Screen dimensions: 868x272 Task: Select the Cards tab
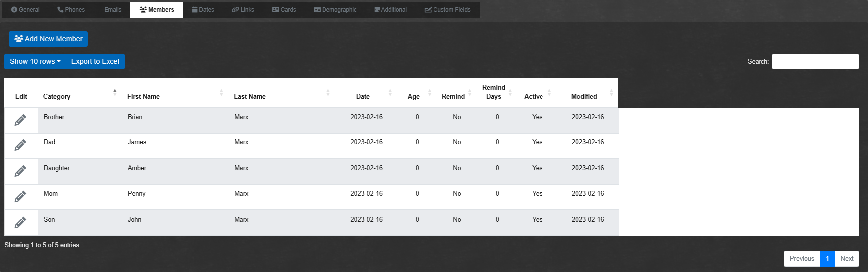(x=284, y=10)
